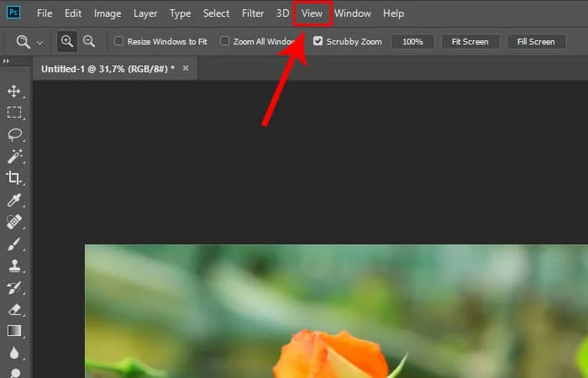Select the Gradient tool
588x378 pixels.
pos(14,331)
